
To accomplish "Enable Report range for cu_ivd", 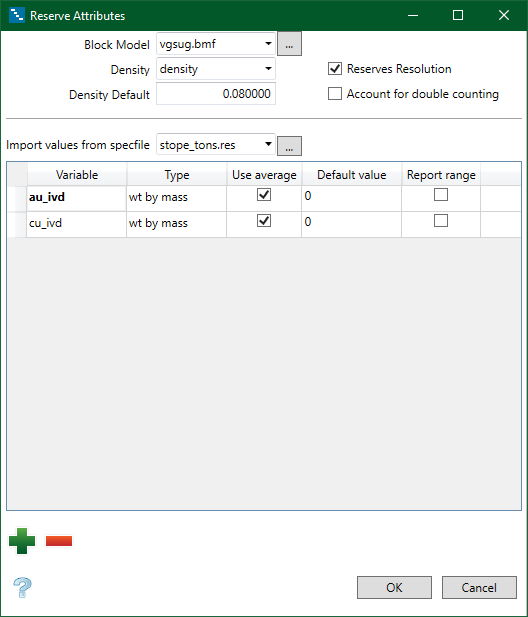I will pos(441,220).
